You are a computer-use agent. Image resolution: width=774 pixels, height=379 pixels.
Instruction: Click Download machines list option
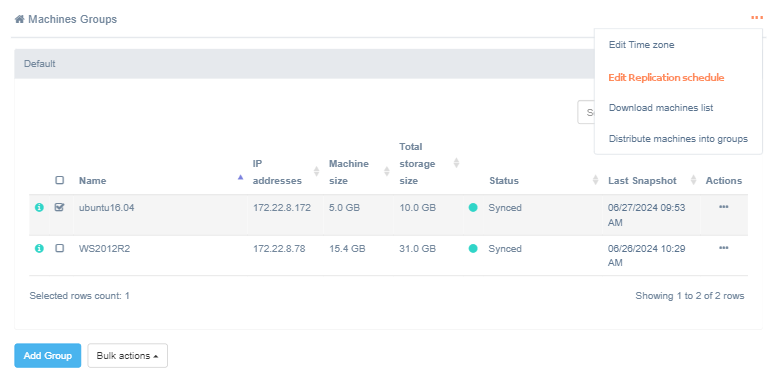tap(661, 108)
